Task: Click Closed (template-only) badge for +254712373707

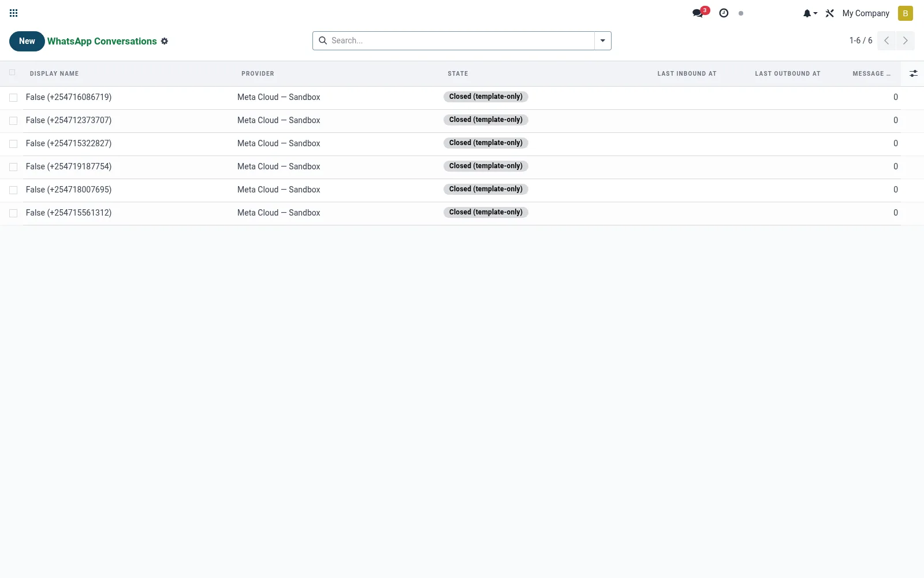Action: 486,120
